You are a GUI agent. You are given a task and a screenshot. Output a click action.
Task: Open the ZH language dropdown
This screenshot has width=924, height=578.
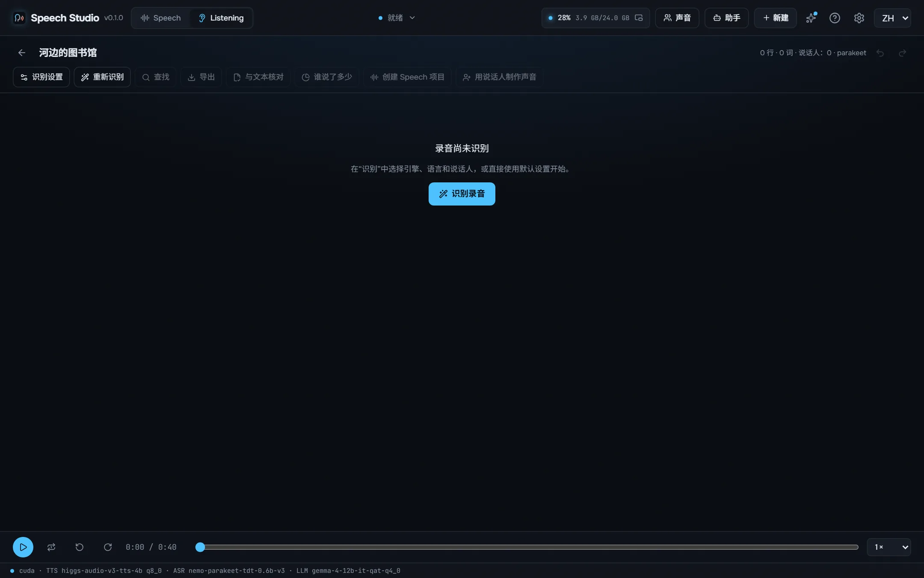click(x=892, y=18)
